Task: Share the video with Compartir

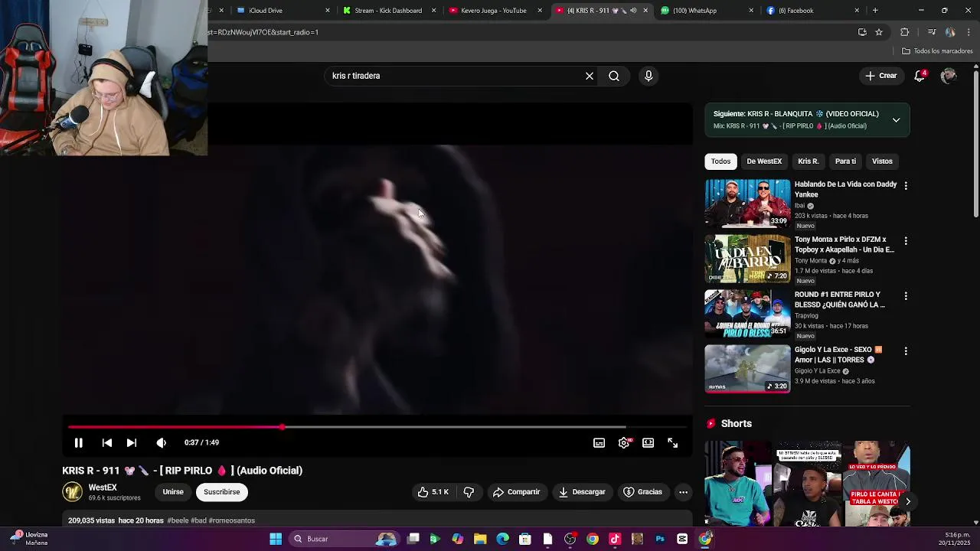Action: point(516,492)
